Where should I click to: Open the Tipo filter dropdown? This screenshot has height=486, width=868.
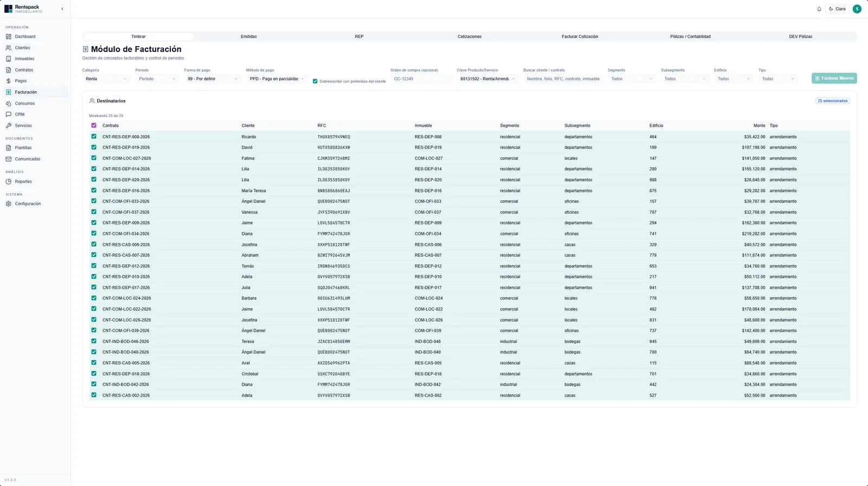[778, 79]
